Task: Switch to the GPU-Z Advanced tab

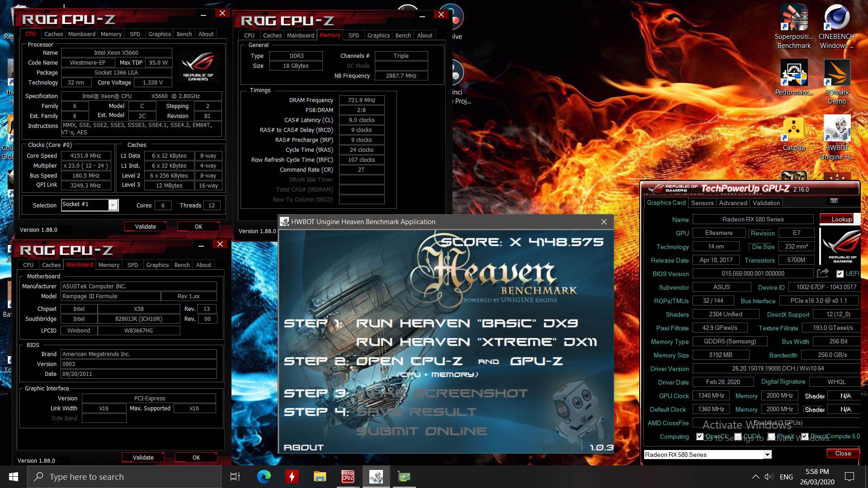Action: (x=733, y=203)
